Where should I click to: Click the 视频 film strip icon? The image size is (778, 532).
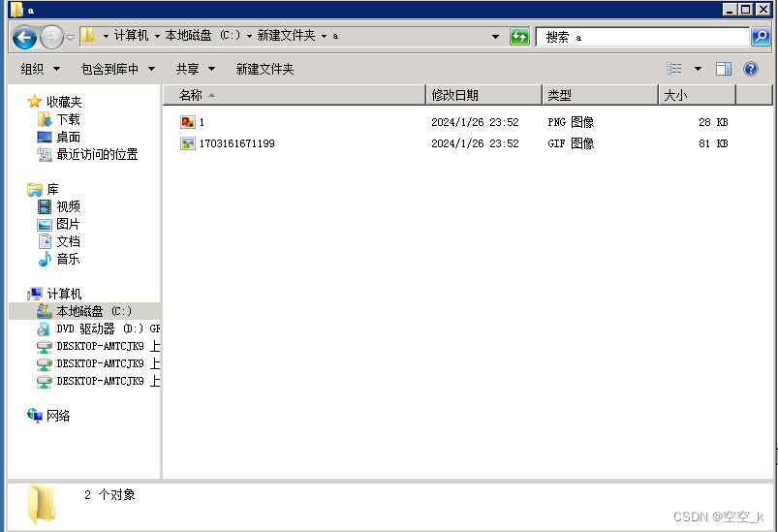click(45, 207)
